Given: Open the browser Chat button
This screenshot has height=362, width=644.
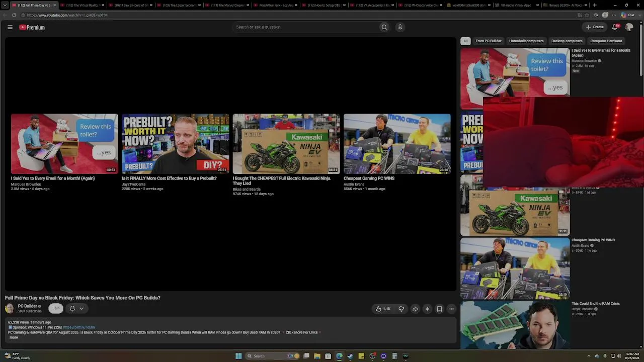Looking at the screenshot, I should (x=628, y=15).
